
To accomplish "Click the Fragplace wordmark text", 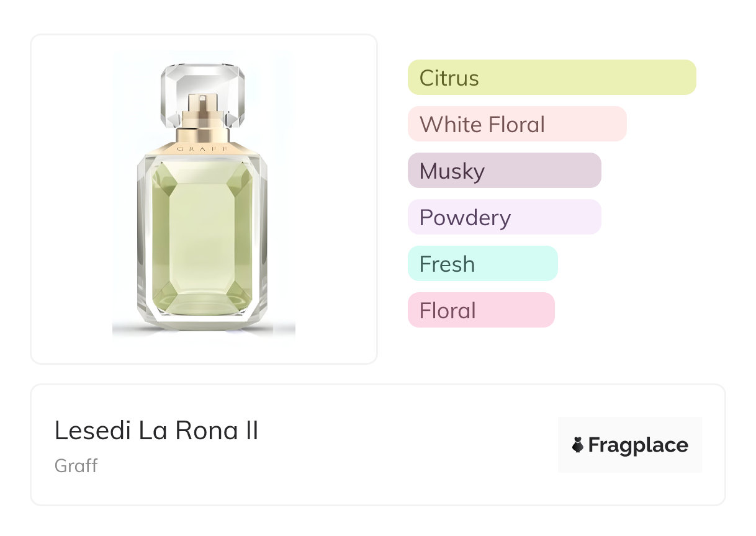I will (x=638, y=445).
